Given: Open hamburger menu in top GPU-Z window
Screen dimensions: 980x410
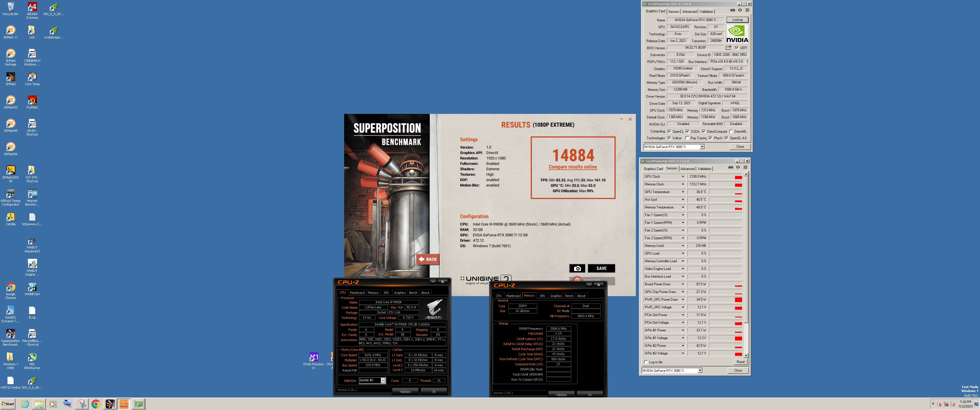Looking at the screenshot, I should click(x=747, y=10).
